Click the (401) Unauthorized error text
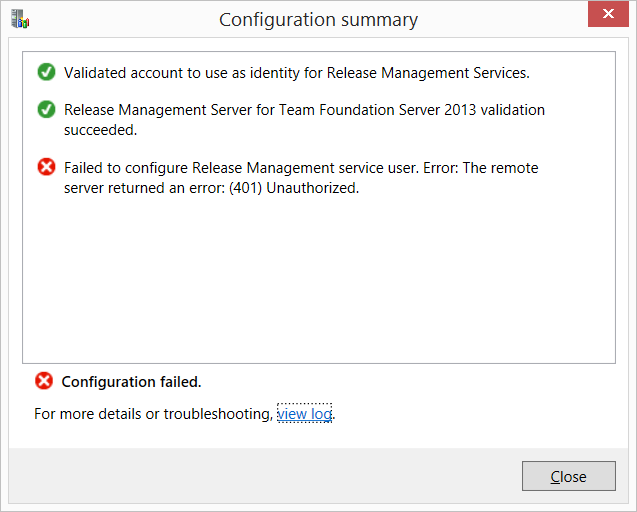Viewport: 637px width, 512px height. [x=294, y=188]
